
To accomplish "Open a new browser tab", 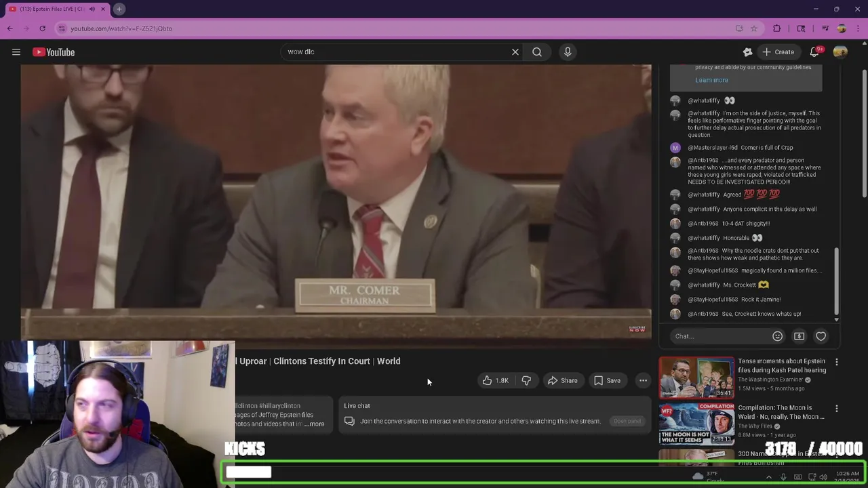I will (119, 9).
